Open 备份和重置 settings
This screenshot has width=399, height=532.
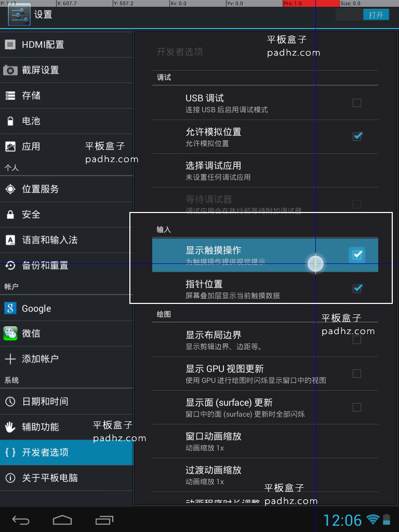click(66, 265)
